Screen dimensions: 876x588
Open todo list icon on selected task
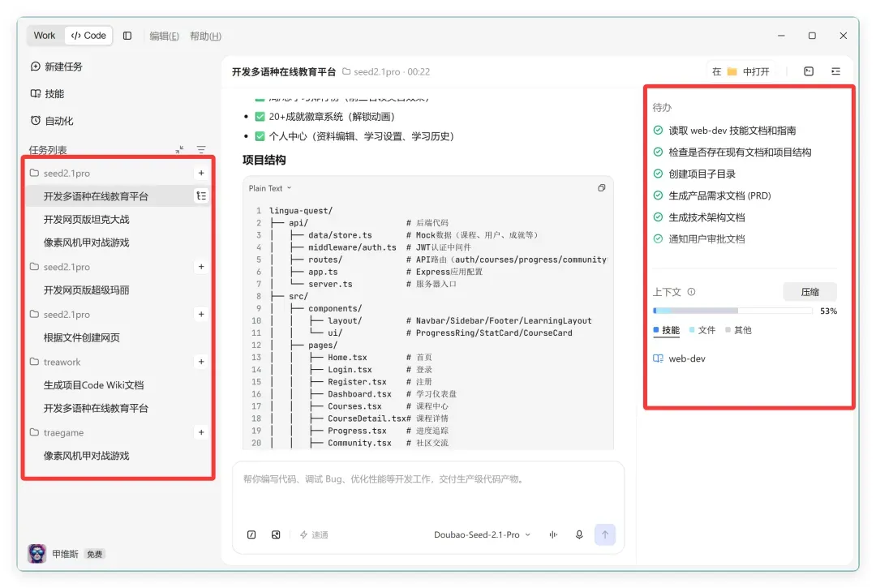(x=201, y=196)
